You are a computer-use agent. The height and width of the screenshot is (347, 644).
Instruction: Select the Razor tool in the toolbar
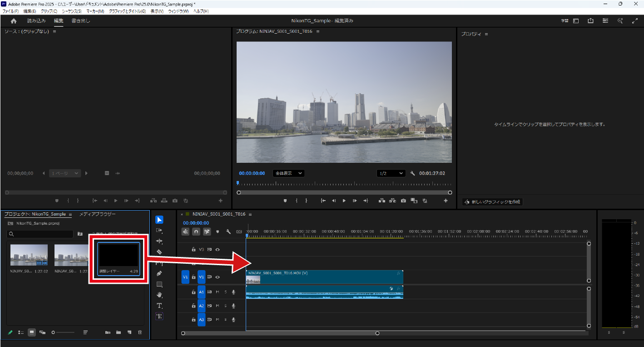click(x=159, y=251)
